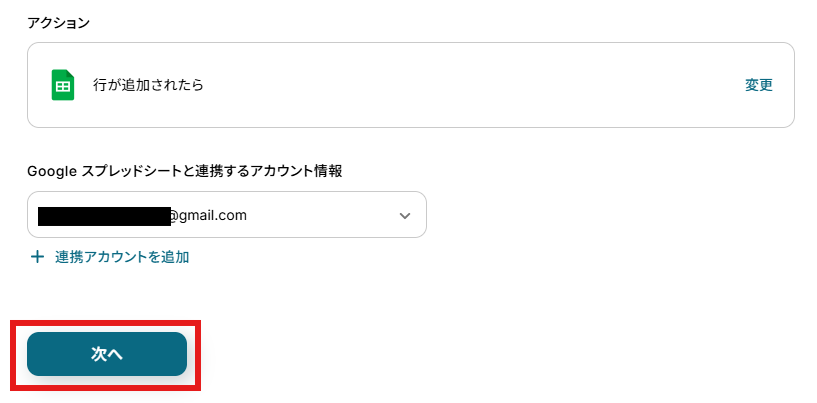Click the Google スプレッドシートと連携するアカウント情報 label
The width and height of the screenshot is (817, 403).
click(184, 171)
